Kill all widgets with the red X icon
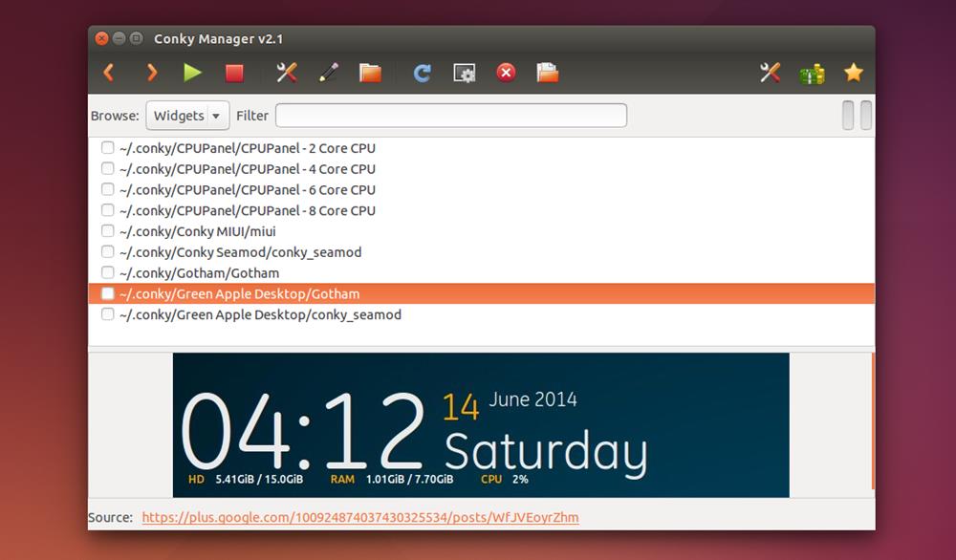956x560 pixels. coord(507,73)
